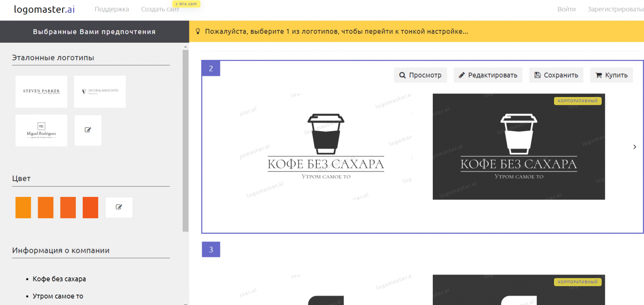644x305 pixels.
Task: Select the Steven Parker reference logo
Action: coord(41,92)
